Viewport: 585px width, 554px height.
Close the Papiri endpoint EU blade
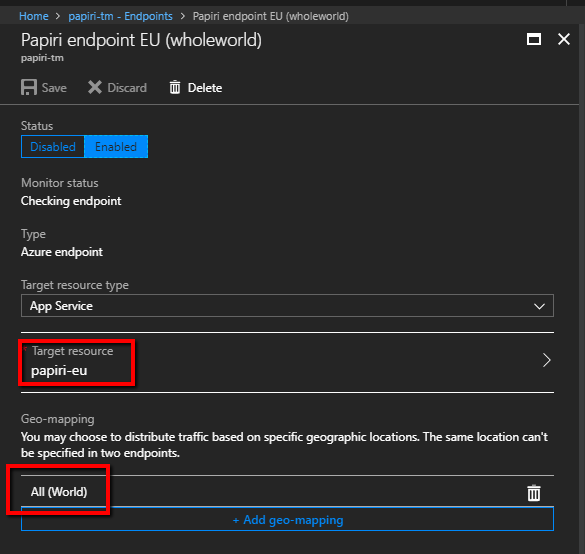(563, 39)
